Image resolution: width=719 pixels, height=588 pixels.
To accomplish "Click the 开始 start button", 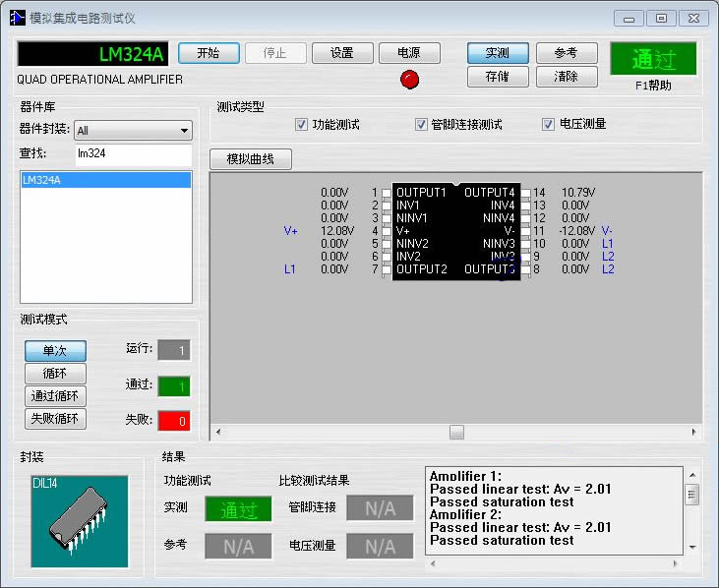I will [209, 53].
